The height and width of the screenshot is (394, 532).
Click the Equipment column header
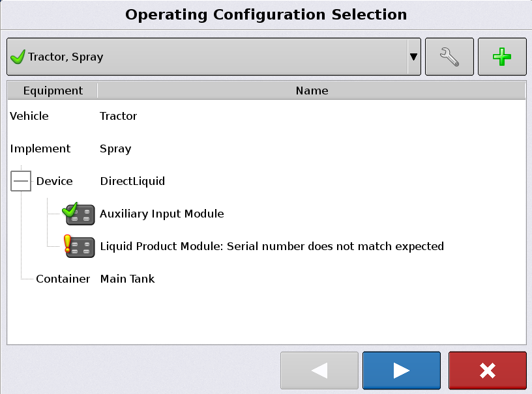coord(53,91)
